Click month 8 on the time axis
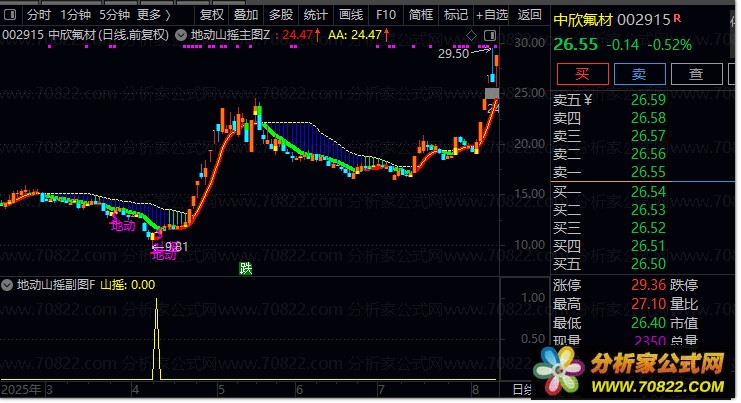This screenshot has height=403, width=741. click(x=475, y=390)
